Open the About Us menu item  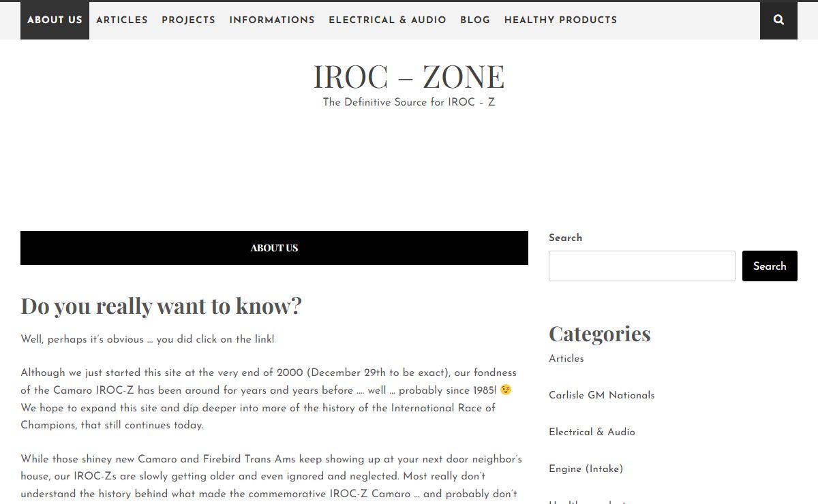click(55, 20)
